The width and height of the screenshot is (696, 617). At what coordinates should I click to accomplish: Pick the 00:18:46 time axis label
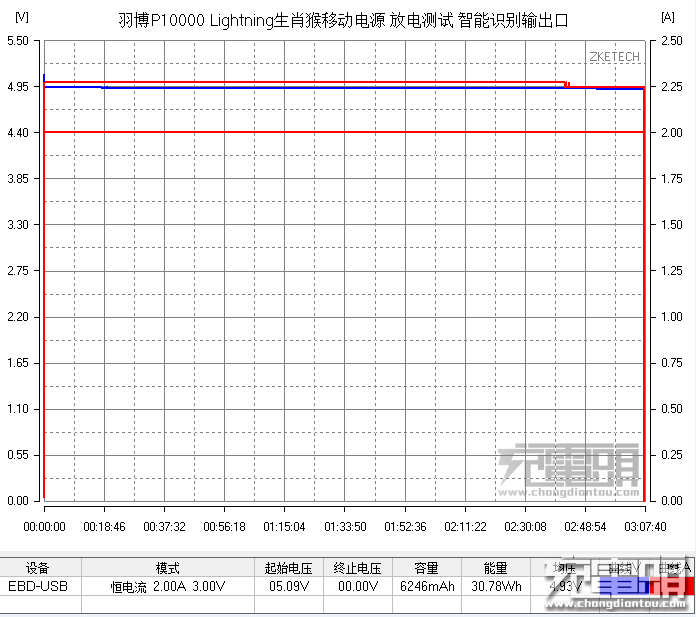(x=104, y=527)
